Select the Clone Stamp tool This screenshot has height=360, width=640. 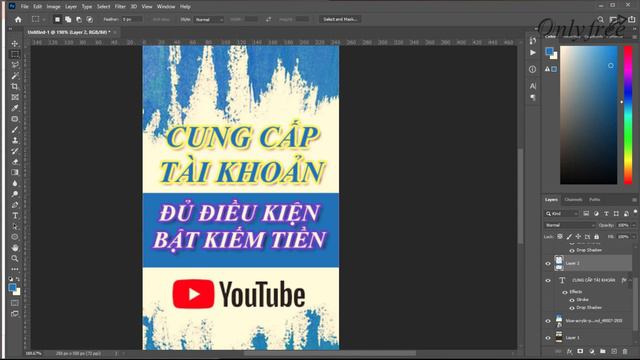pos(15,140)
